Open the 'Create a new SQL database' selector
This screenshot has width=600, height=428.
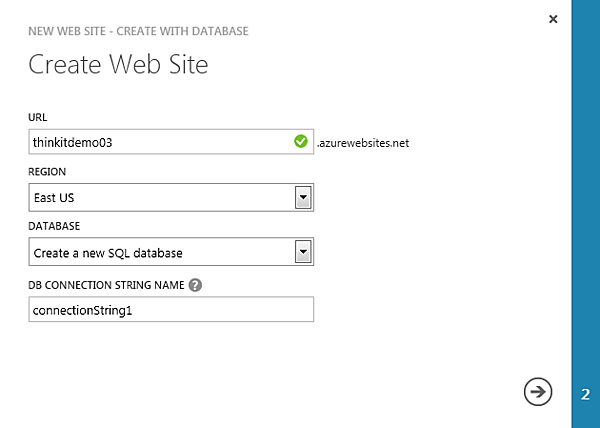pyautogui.click(x=160, y=253)
